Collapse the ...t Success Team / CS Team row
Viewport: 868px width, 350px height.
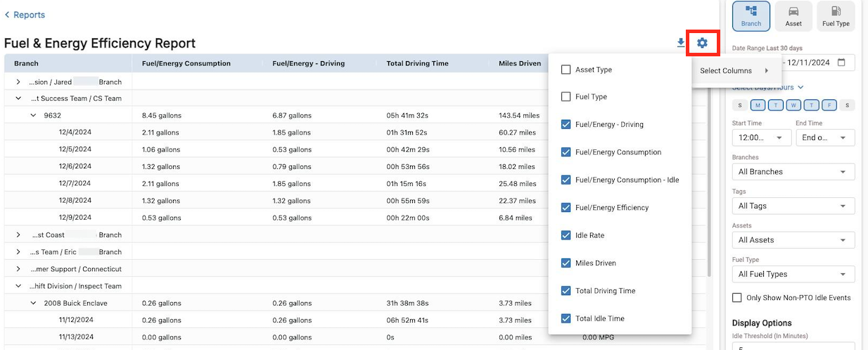click(x=19, y=99)
